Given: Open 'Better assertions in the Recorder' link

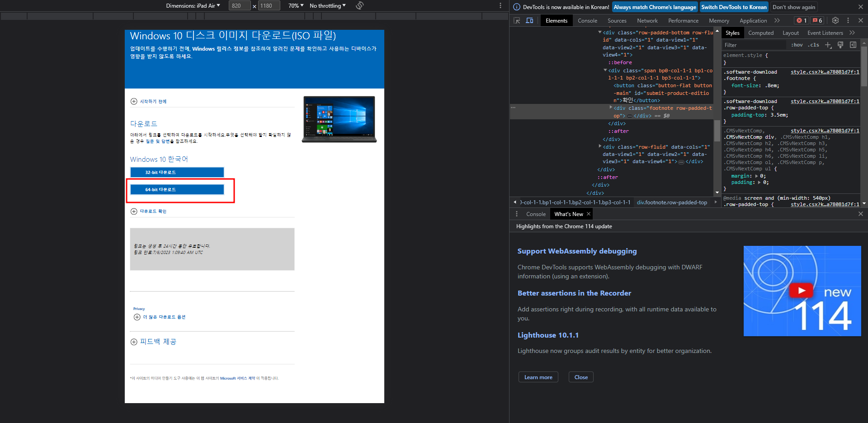Looking at the screenshot, I should tap(574, 293).
